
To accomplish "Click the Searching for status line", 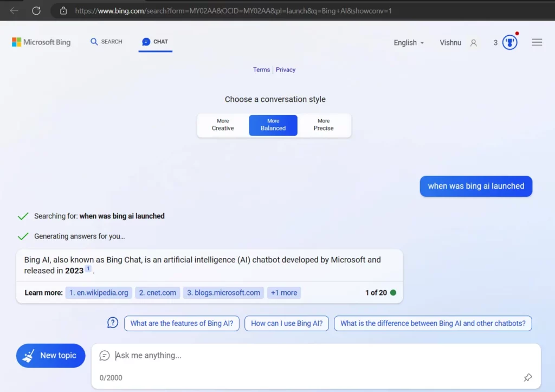I will tap(99, 216).
